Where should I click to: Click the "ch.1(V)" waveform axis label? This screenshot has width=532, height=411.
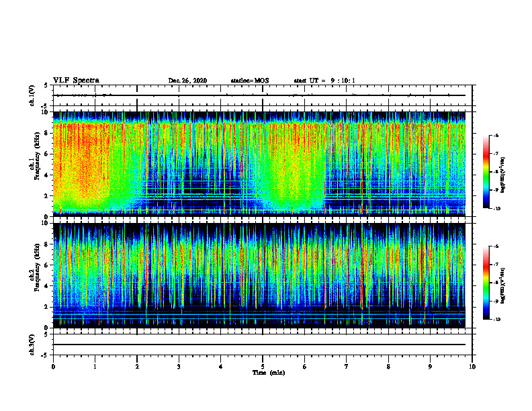click(32, 95)
